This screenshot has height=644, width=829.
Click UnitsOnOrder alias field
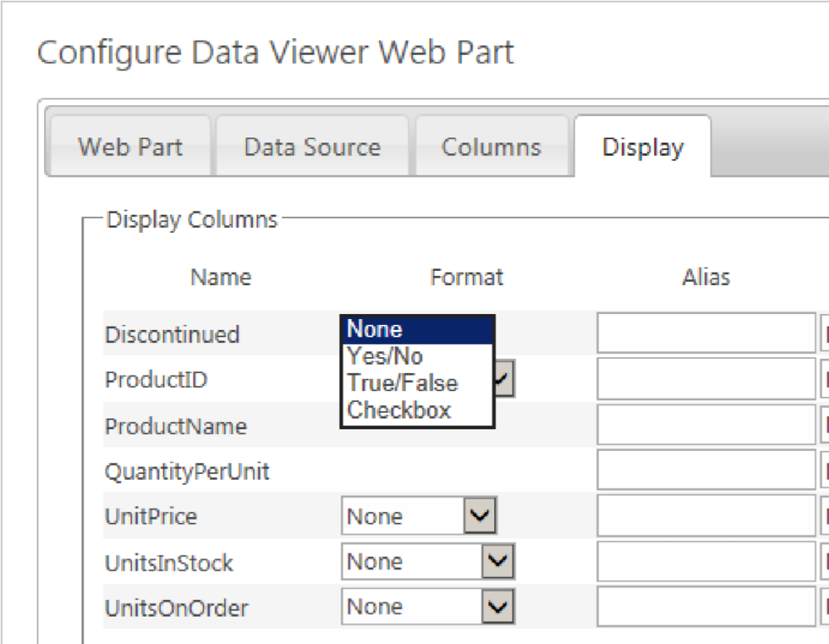pos(705,609)
